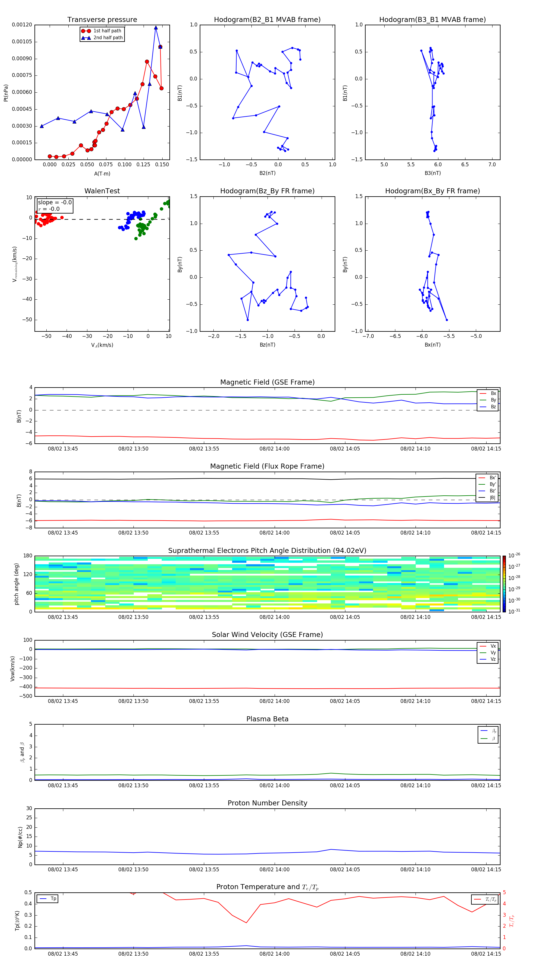The image size is (535, 980).
Task: Click the "Proton Temperature and Te/Tp" title
Action: tap(267, 887)
